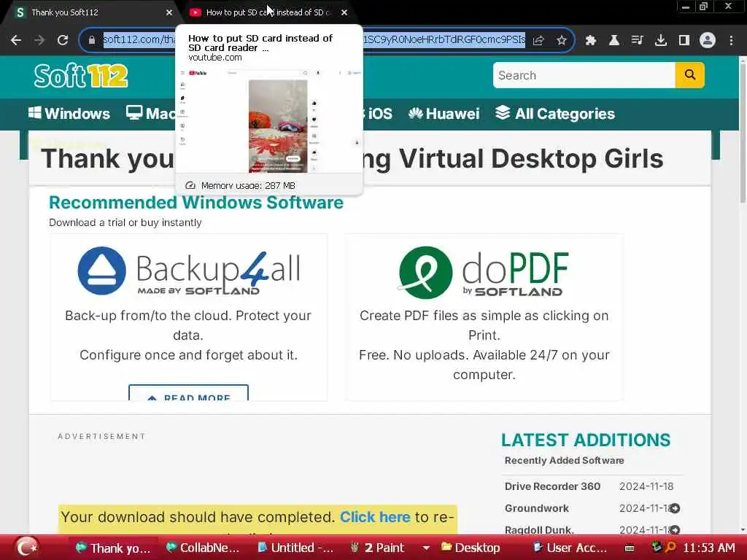
Task: Close the YouTube SD card tab
Action: click(344, 12)
